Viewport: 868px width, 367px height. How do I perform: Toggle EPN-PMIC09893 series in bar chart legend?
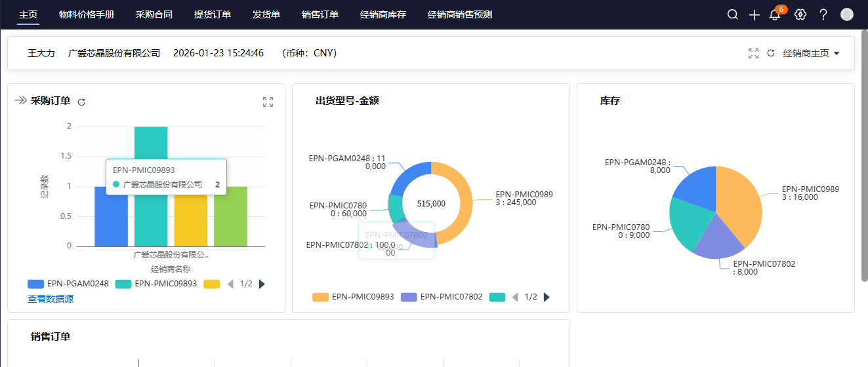pos(156,284)
